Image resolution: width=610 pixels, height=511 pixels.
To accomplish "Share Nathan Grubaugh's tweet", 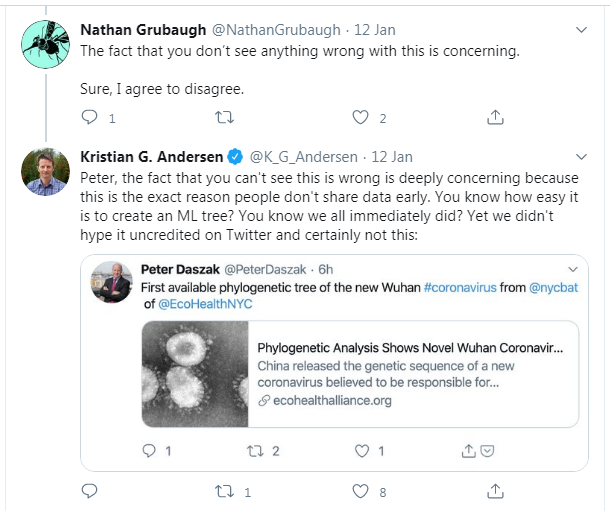I will (495, 118).
